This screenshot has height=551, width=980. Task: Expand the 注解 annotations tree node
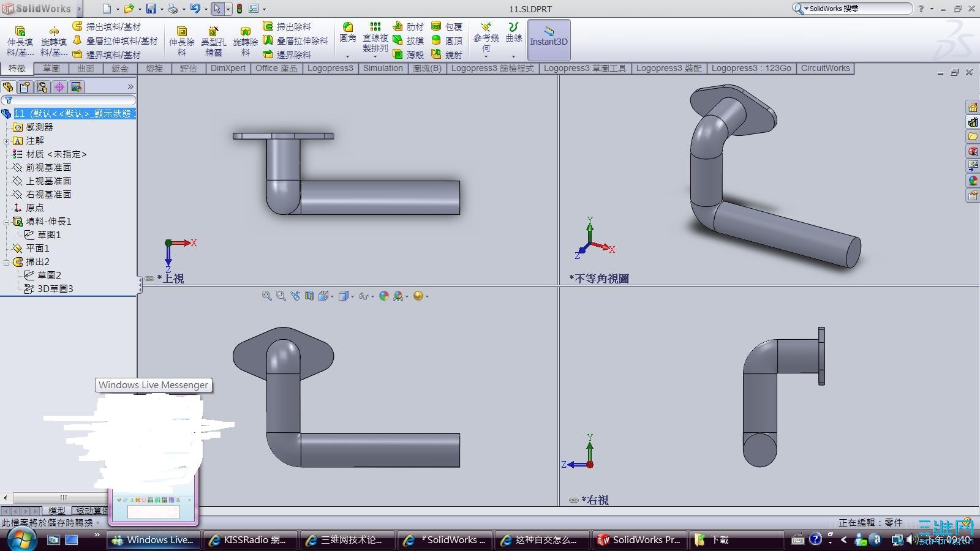(6, 141)
